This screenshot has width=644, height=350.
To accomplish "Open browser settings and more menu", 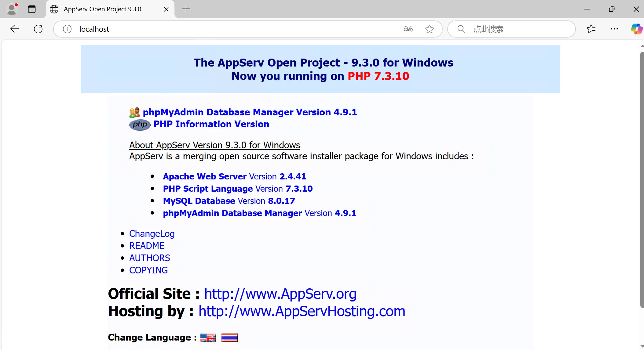I will [614, 29].
